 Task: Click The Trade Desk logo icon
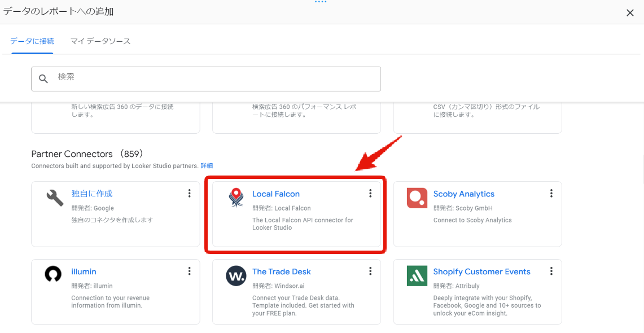[236, 276]
